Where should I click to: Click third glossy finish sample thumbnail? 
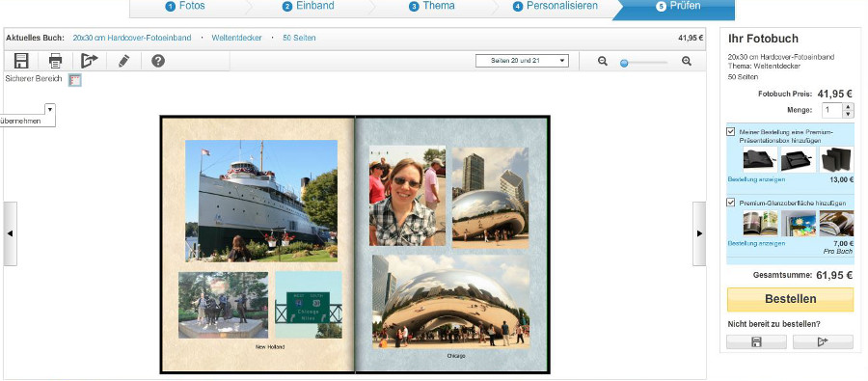coord(836,223)
